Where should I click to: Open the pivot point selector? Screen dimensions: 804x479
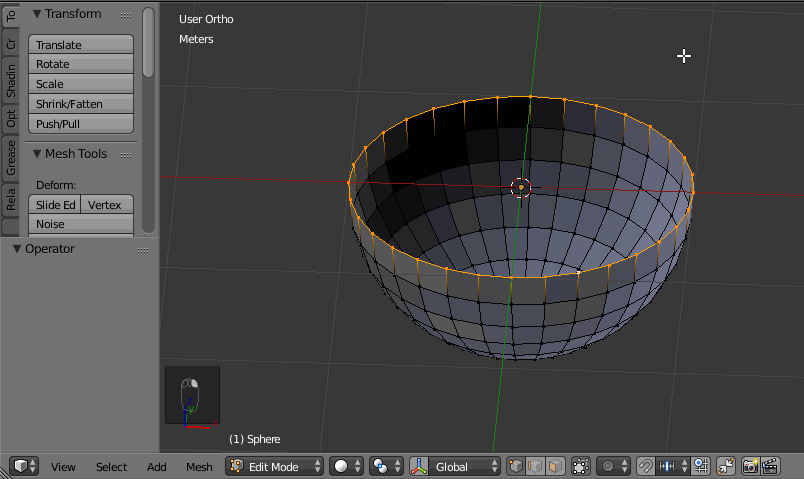coord(385,466)
